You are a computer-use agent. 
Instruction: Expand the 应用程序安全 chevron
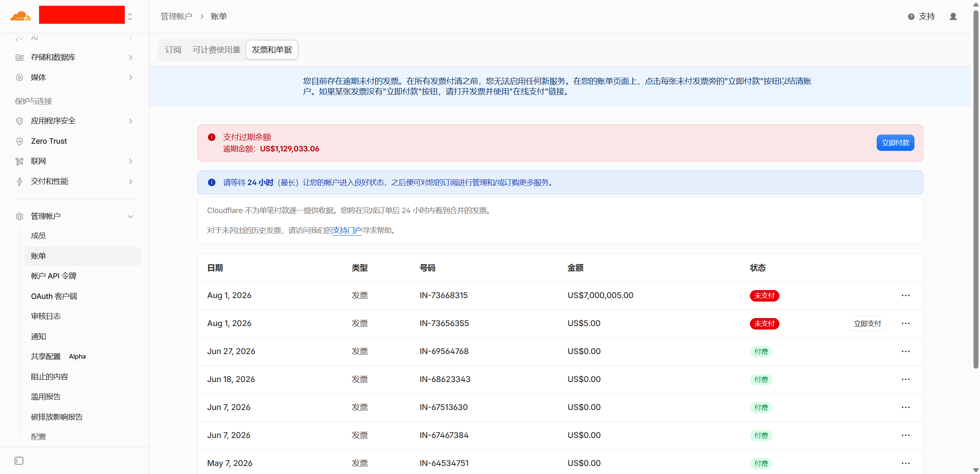coord(131,121)
